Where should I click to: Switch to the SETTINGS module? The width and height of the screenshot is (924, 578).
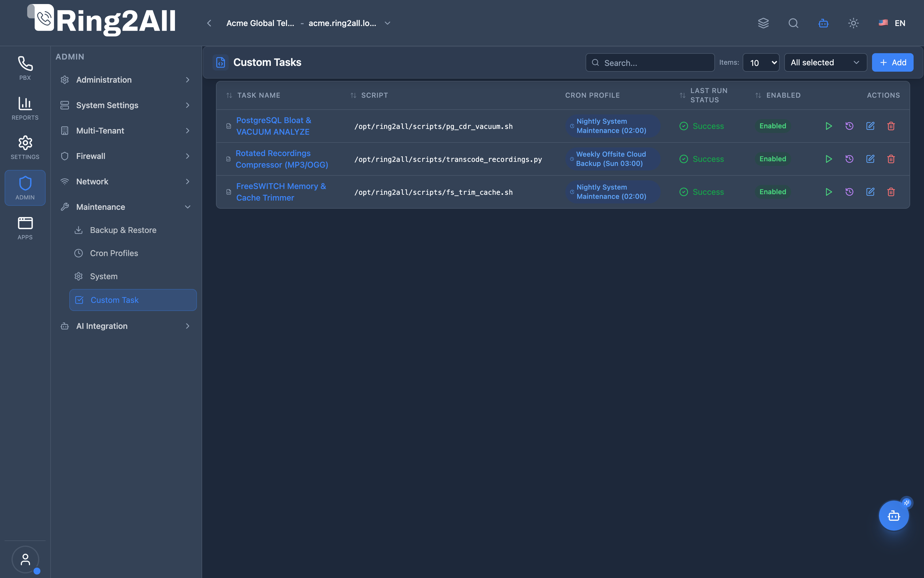click(25, 148)
